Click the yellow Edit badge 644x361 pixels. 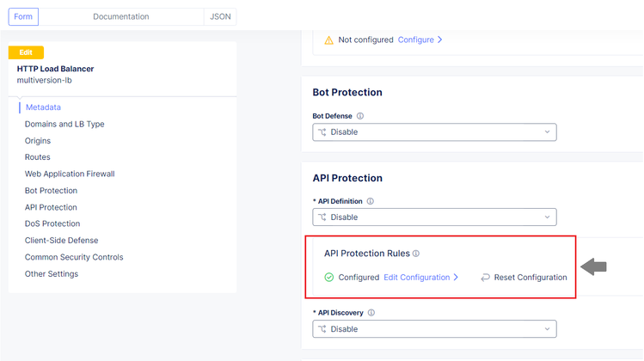[26, 52]
